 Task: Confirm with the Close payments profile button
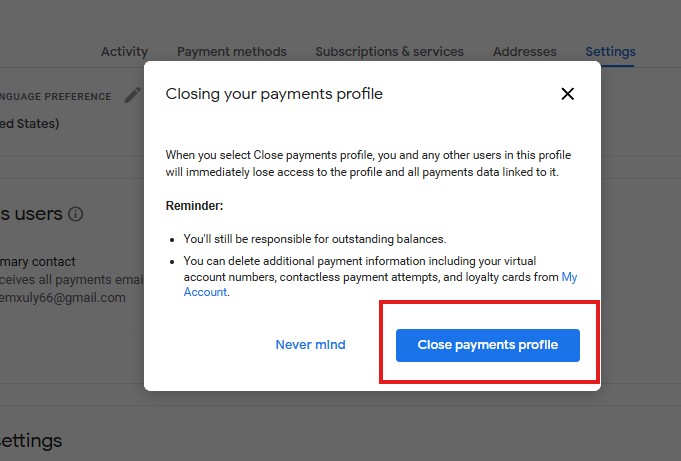coord(487,345)
